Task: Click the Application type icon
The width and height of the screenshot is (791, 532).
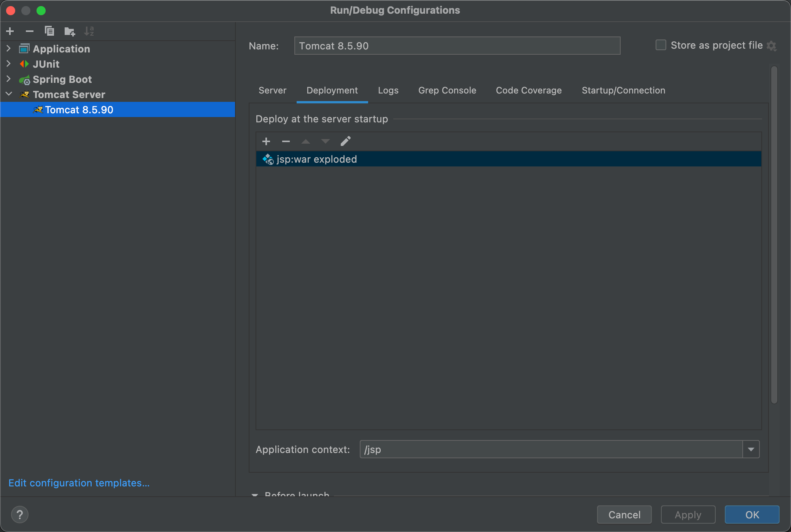Action: click(x=24, y=49)
